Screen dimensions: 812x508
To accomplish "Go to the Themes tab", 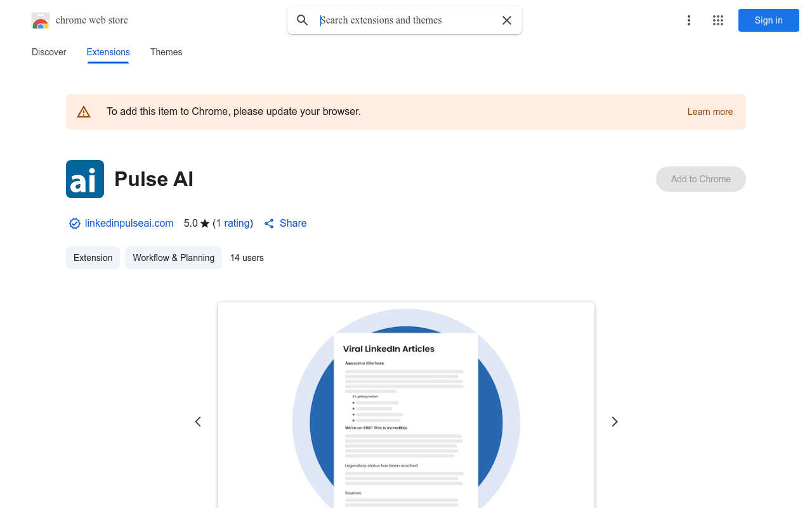I will 166,52.
